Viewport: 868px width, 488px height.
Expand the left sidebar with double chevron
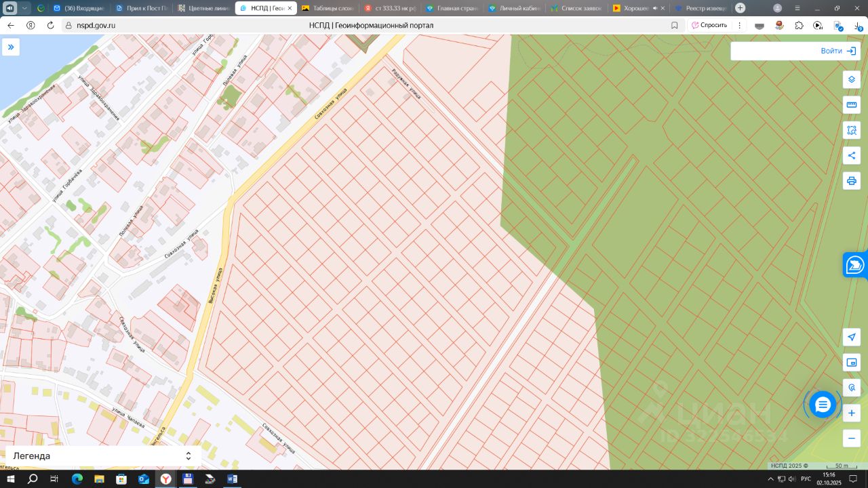pyautogui.click(x=11, y=47)
